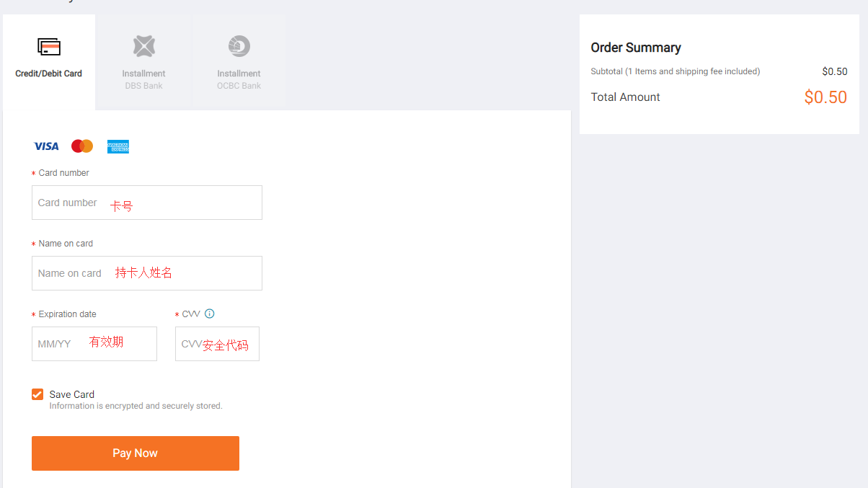Uncheck the Save Card checkbox

pos(37,394)
